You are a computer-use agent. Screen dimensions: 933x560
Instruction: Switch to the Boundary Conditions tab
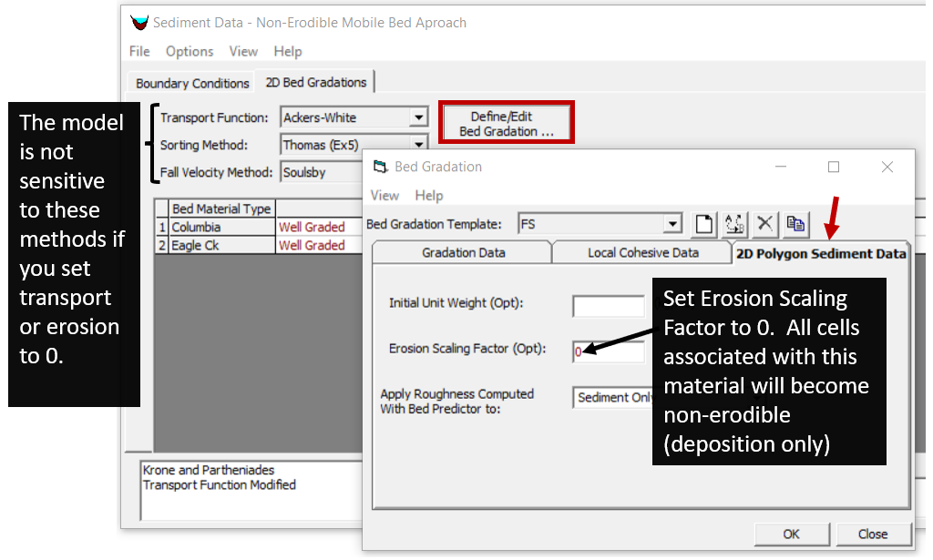pos(192,83)
